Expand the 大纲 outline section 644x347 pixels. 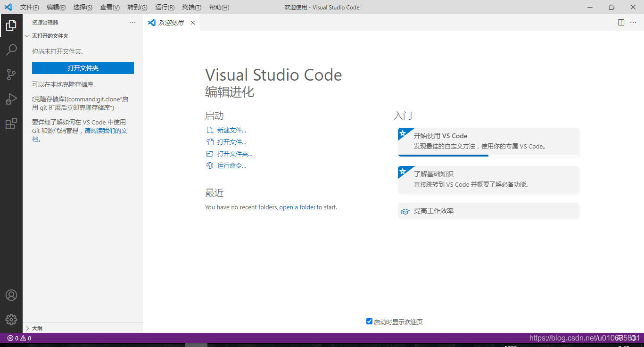(x=28, y=328)
